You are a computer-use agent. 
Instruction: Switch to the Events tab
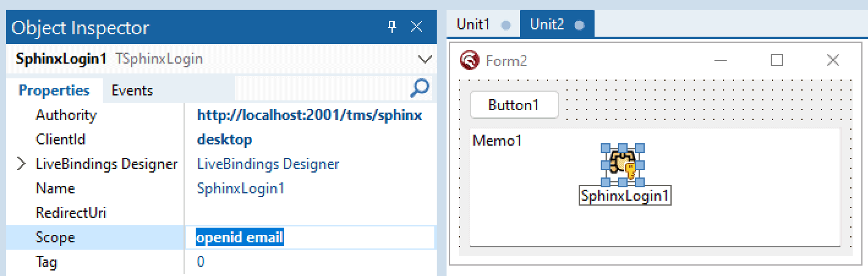click(x=132, y=91)
